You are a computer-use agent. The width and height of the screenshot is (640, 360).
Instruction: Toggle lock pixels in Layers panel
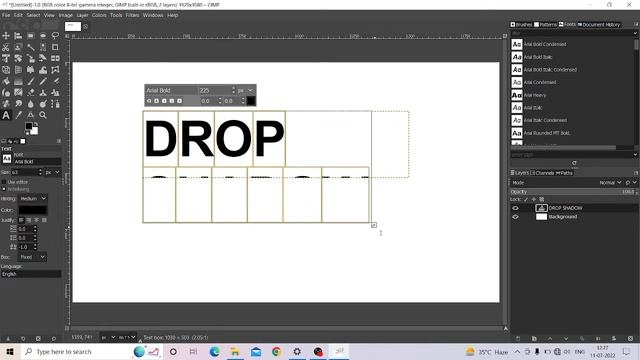click(526, 199)
